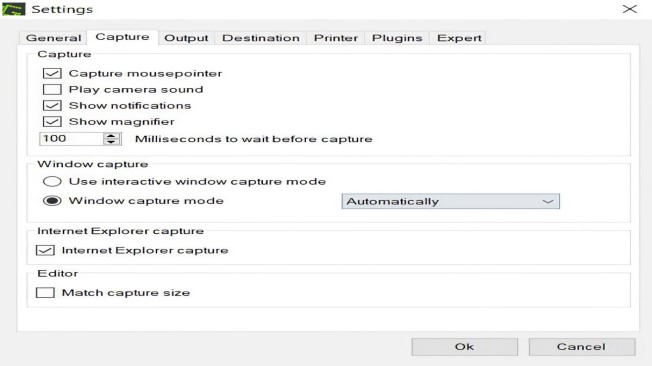Open the Printer tab
This screenshot has width=652, height=366.
point(336,38)
